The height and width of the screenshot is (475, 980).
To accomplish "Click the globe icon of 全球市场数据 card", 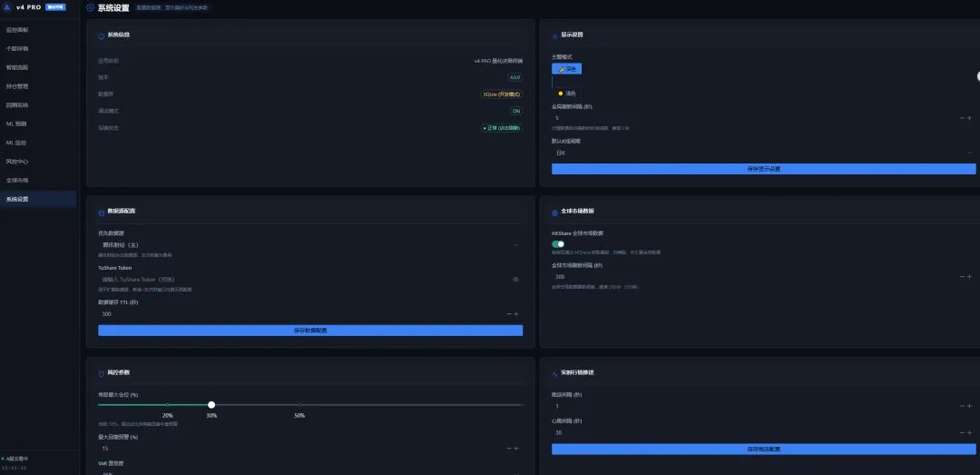I will pyautogui.click(x=555, y=213).
